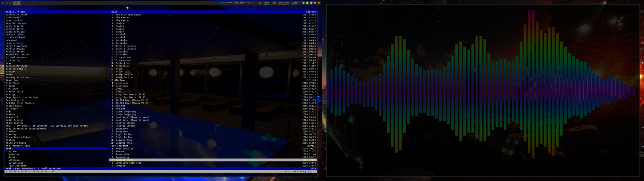Select the Opiate album under Tool
The height and width of the screenshot is (181, 644).
tap(13, 151)
